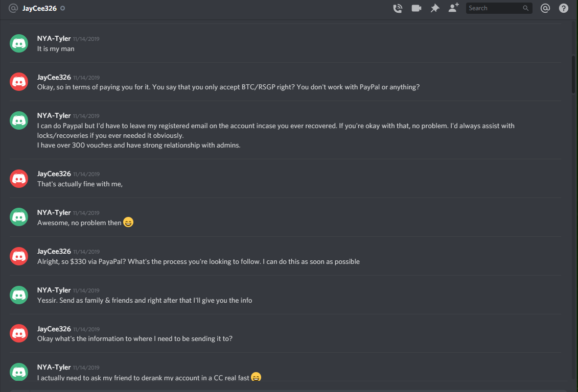Click the chat scrollbar thumb
This screenshot has height=392, width=578.
point(574,74)
